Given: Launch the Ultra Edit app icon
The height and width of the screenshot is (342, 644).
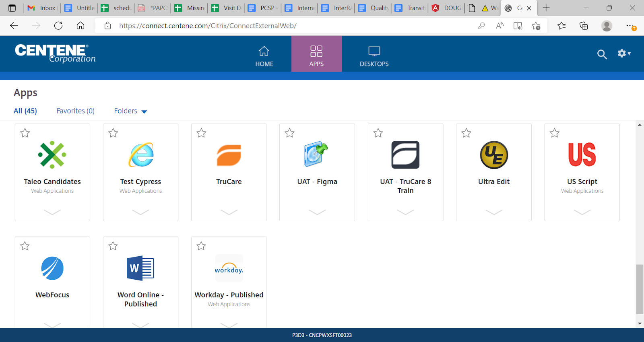Looking at the screenshot, I should (494, 155).
